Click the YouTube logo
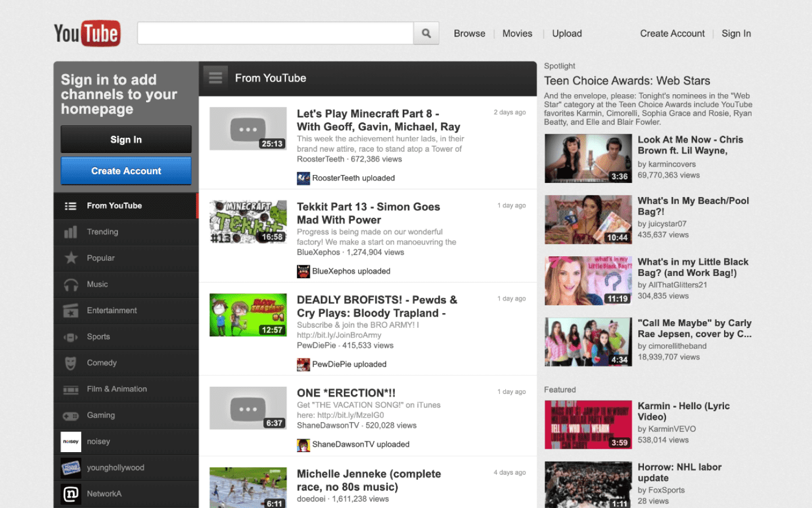The height and width of the screenshot is (508, 812). [87, 33]
